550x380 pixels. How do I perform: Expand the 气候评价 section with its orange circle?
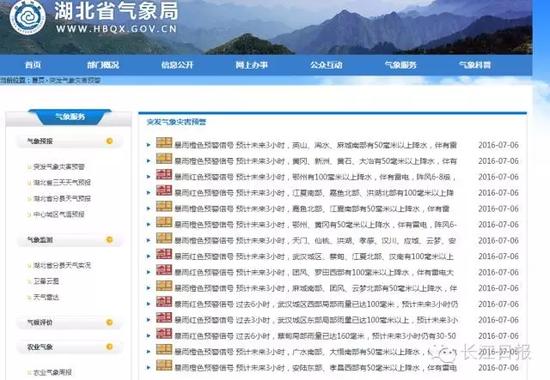(x=109, y=322)
